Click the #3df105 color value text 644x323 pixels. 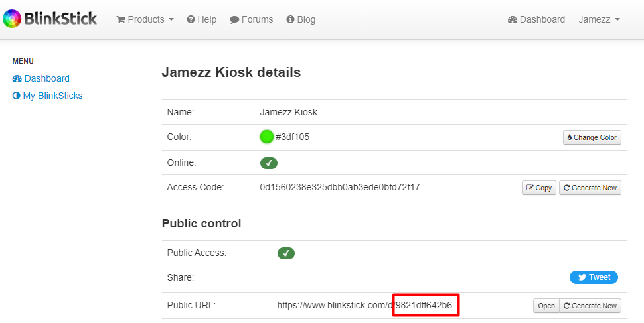[x=292, y=137]
